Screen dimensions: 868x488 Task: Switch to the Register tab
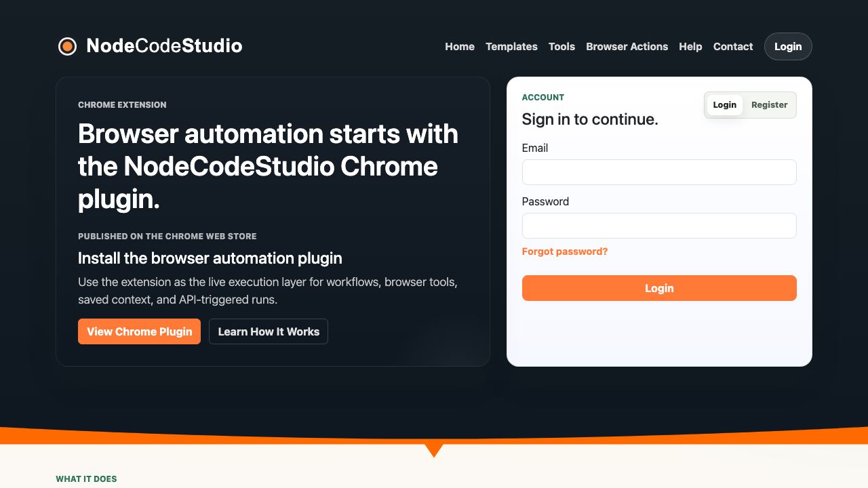tap(769, 105)
